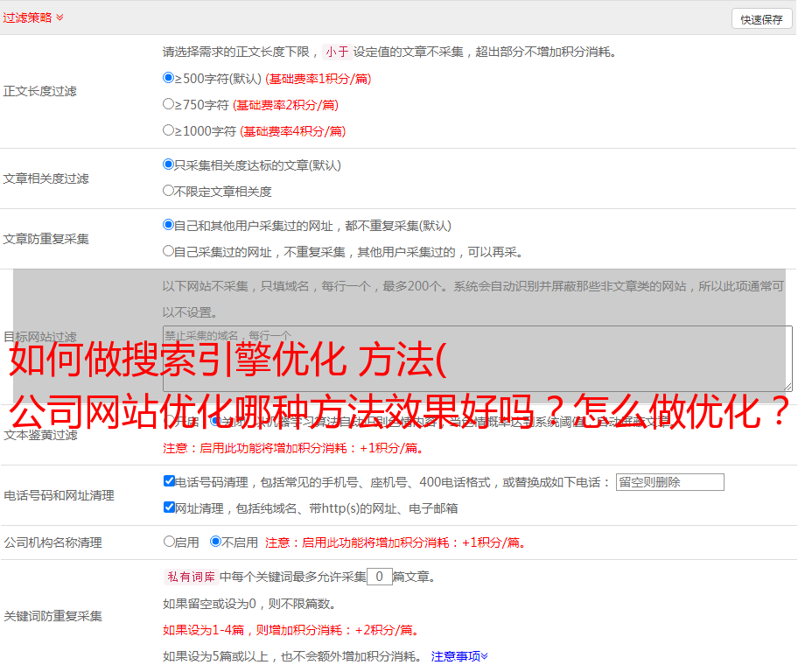Click the 私有词库 tag label
Viewport: 798px width, 672px height.
click(x=189, y=577)
